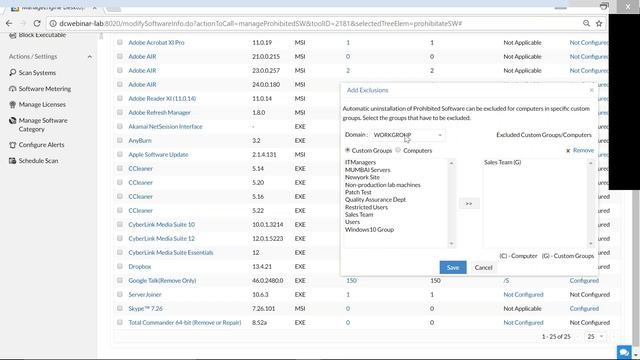The height and width of the screenshot is (360, 640).
Task: Open Manage Licenses in sidebar
Action: (x=42, y=104)
